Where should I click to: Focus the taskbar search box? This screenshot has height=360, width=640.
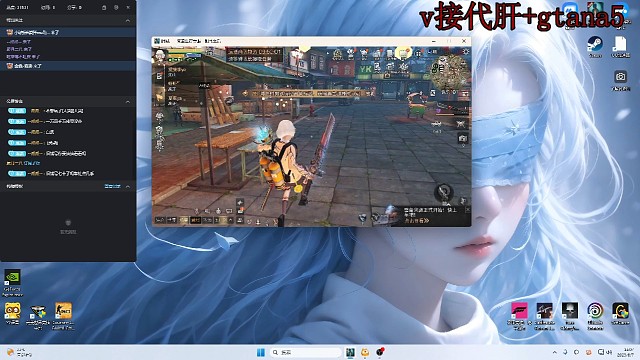pyautogui.click(x=306, y=352)
